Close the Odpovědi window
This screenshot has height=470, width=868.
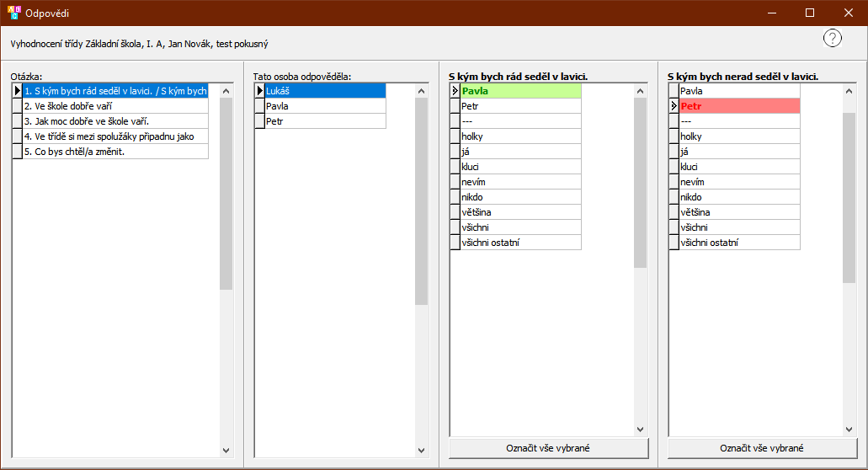849,13
